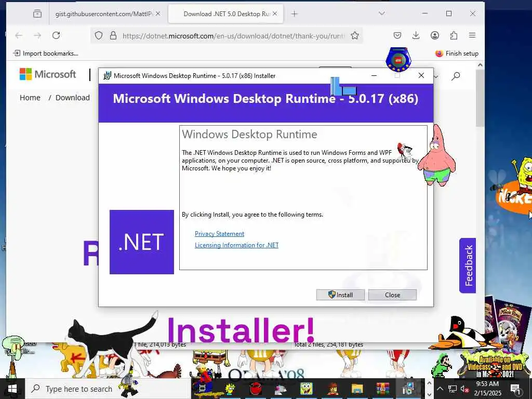
Task: Switch to the gist.githubusercontent.com tab
Action: [103, 14]
